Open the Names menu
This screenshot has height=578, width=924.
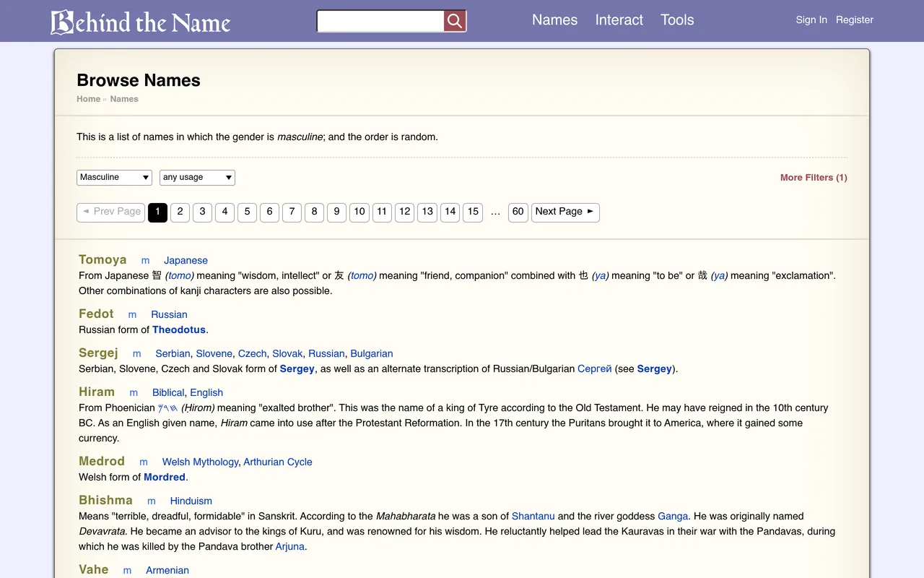(554, 20)
